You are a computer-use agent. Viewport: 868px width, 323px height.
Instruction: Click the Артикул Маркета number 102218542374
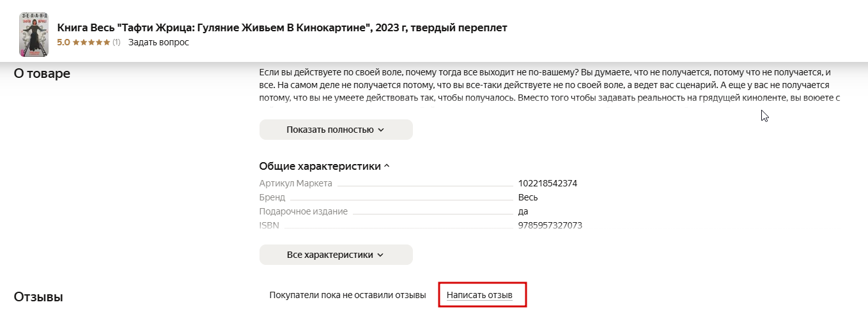click(x=548, y=183)
